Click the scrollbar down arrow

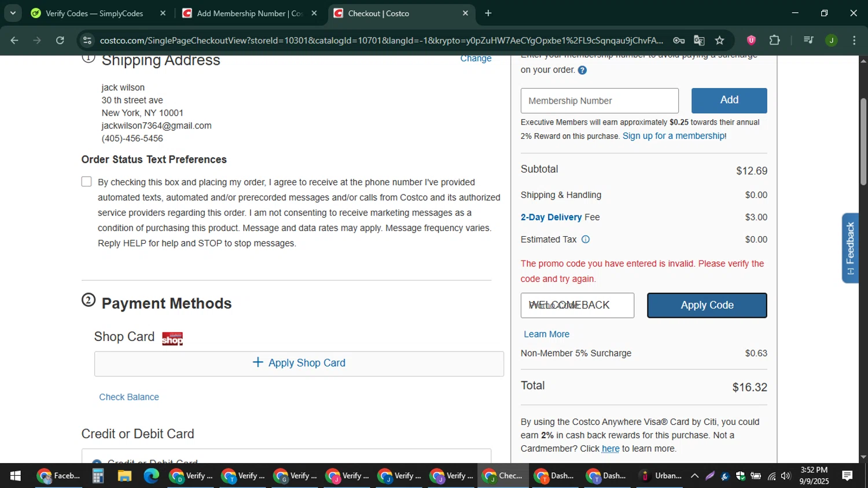(863, 457)
